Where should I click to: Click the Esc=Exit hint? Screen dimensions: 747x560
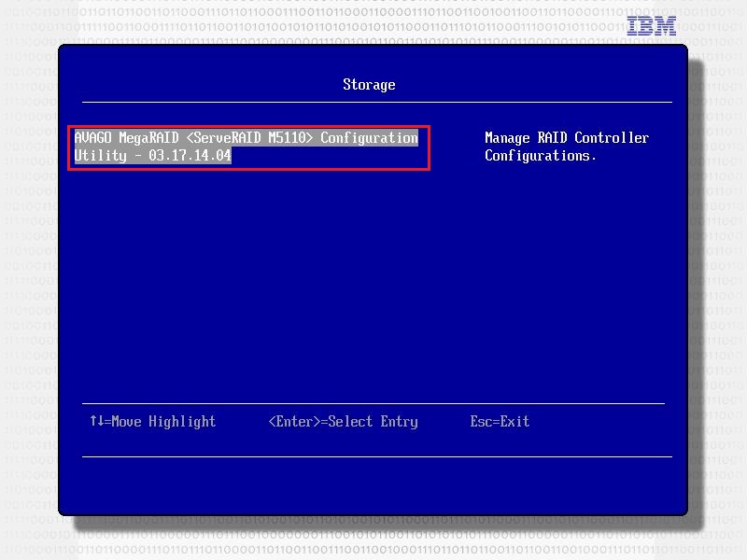[500, 422]
